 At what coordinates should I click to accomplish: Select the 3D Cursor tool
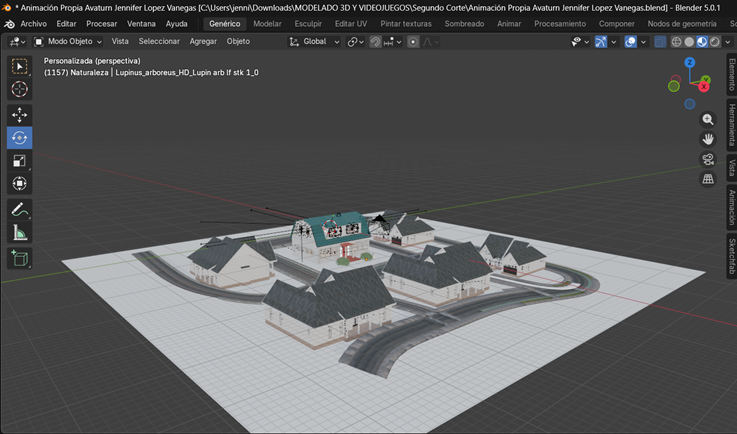(x=19, y=89)
